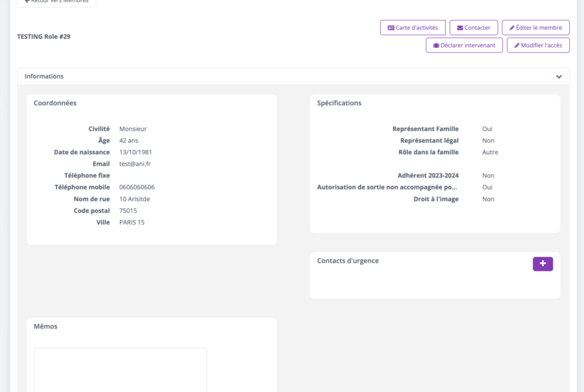The height and width of the screenshot is (392, 584).
Task: Click the Mémos heading
Action: point(45,326)
